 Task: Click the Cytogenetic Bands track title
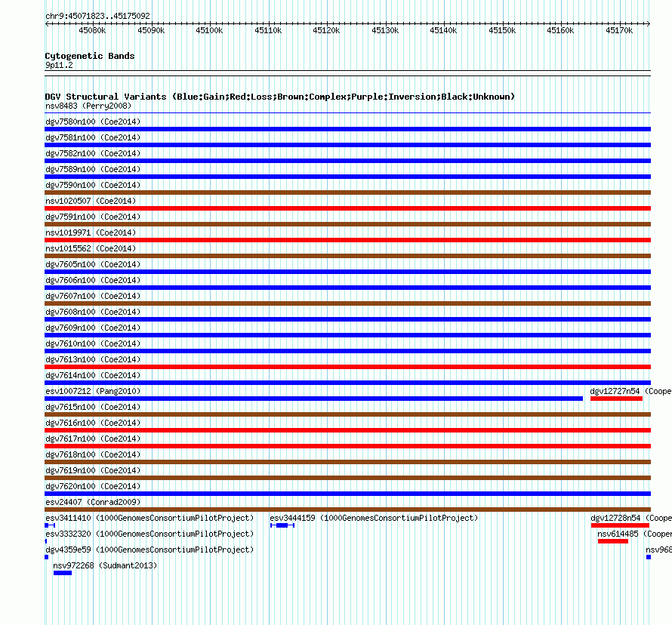click(x=90, y=56)
